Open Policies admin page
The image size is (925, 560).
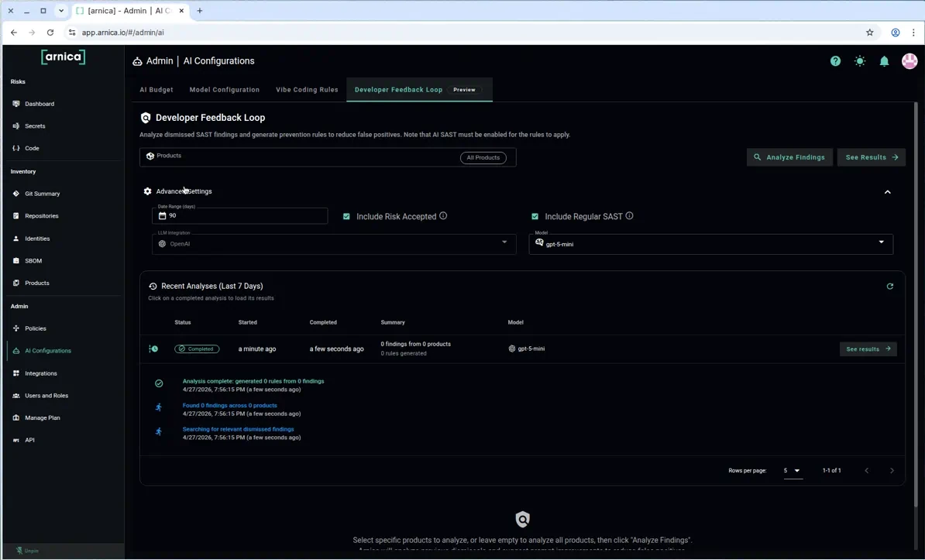click(36, 328)
